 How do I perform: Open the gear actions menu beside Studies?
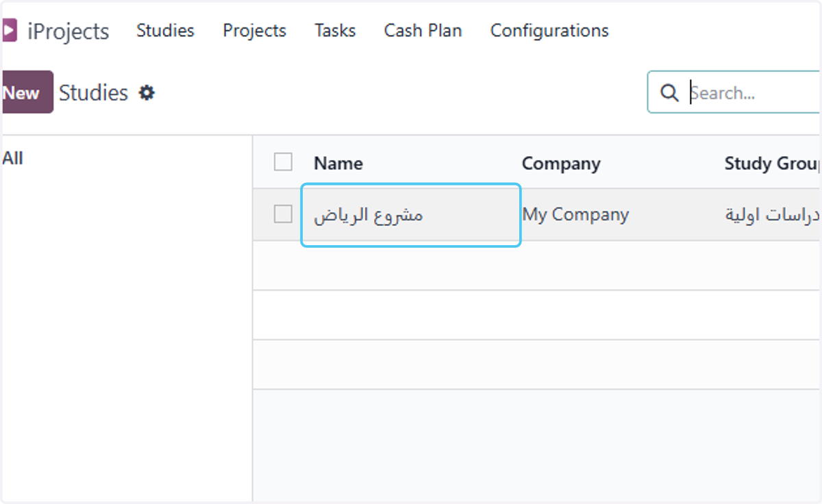(x=147, y=92)
